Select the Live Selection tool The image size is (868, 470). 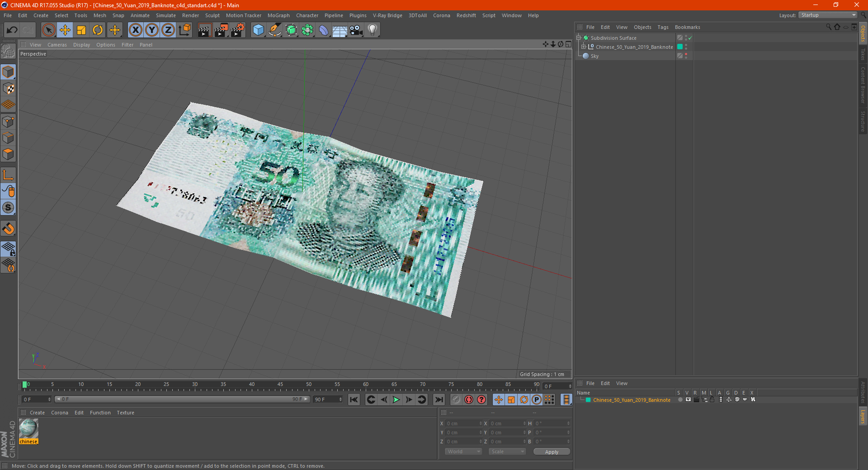(48, 30)
